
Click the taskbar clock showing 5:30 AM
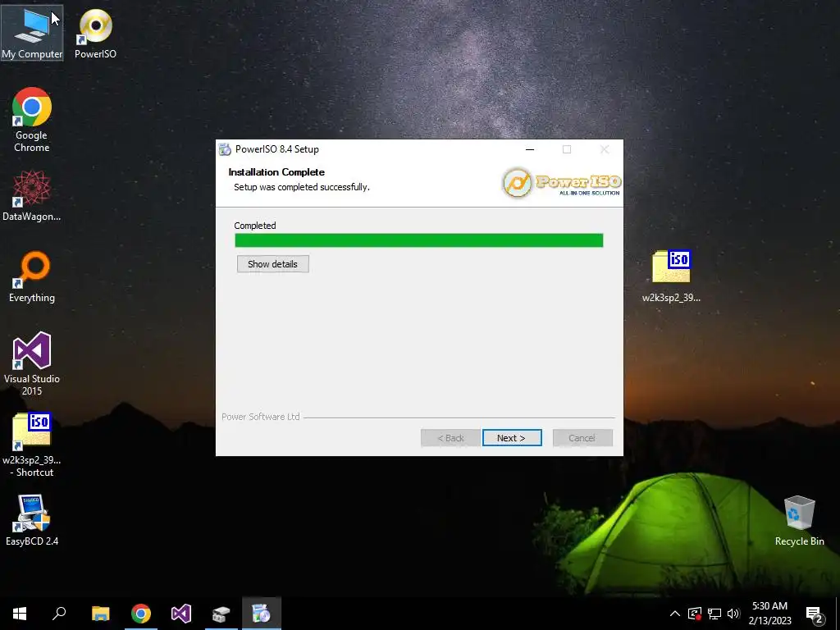click(x=769, y=614)
